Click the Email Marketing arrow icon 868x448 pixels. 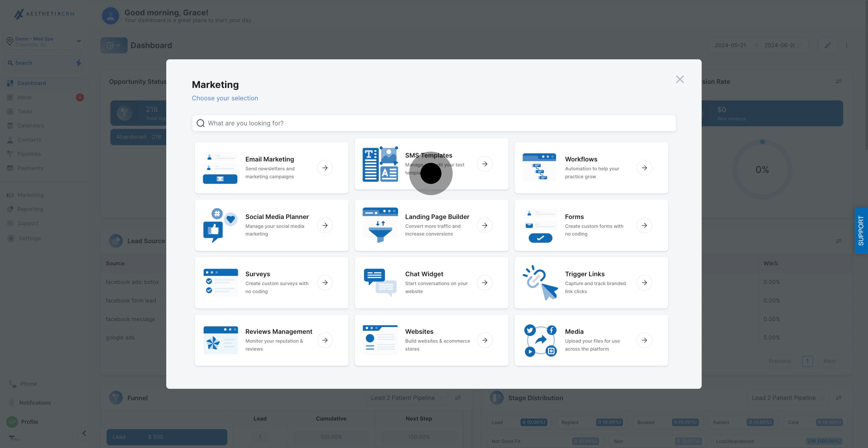point(324,168)
